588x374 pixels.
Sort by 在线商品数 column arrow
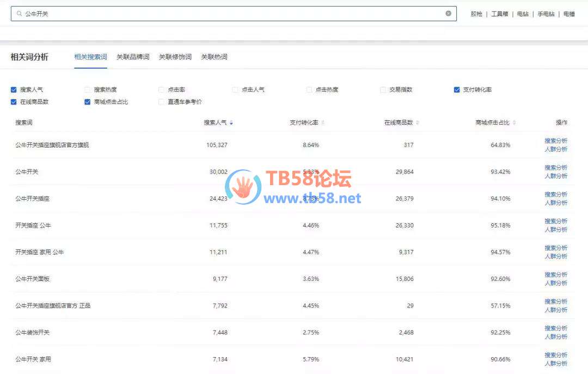(x=418, y=123)
